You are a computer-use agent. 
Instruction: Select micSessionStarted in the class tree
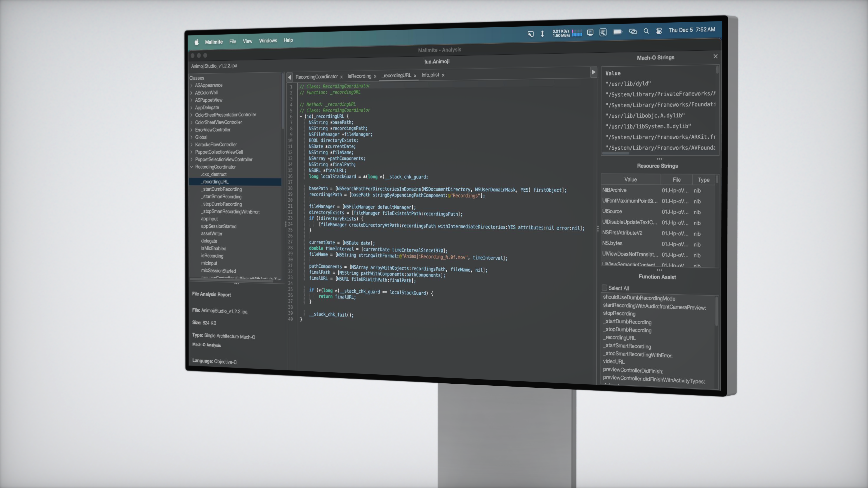coord(218,271)
